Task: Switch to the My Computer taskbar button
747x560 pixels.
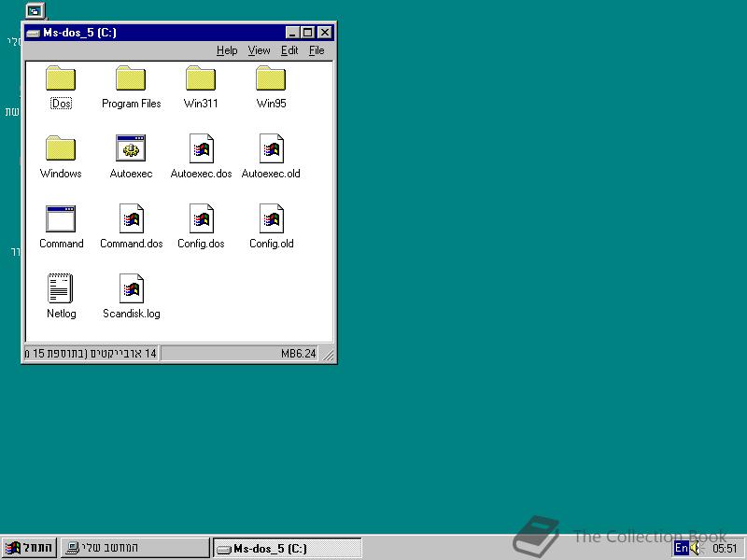Action: pos(134,548)
